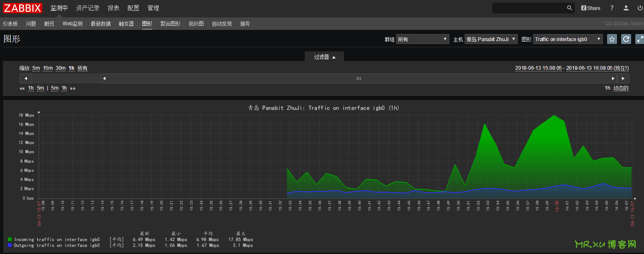Screen dimensions: 644x254
Task: Set zoom to 15m
Action: [48, 68]
